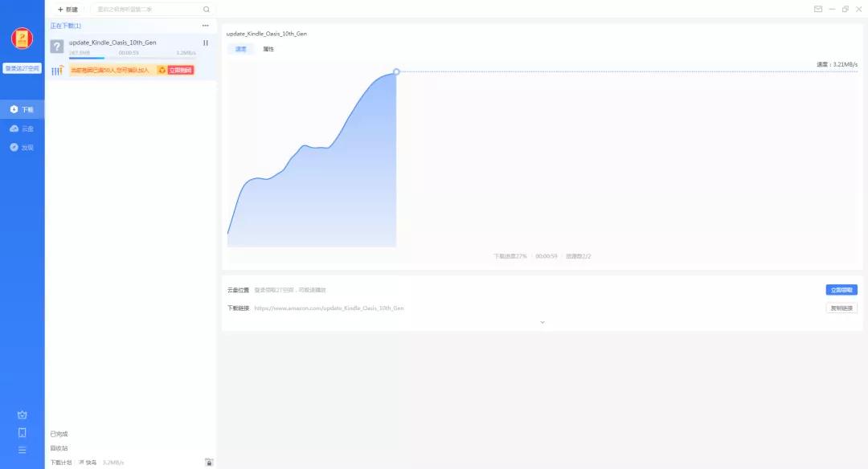Click the blue Claim Now button
The height and width of the screenshot is (469, 868).
(841, 290)
